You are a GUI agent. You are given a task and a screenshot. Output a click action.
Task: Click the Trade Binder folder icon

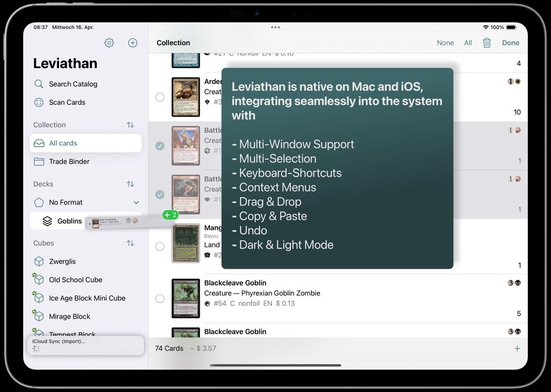click(x=39, y=161)
